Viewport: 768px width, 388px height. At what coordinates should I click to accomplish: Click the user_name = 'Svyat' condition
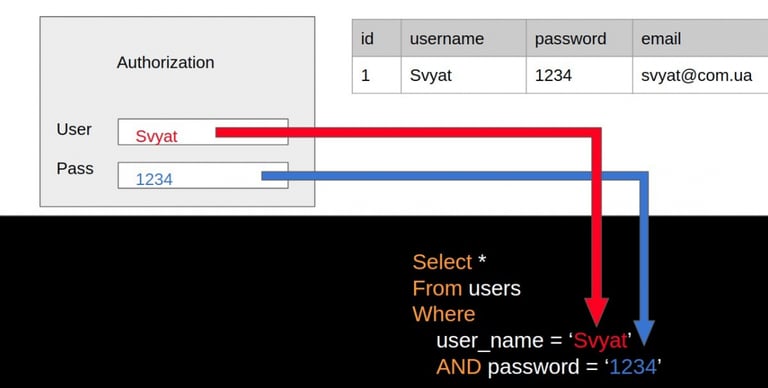tap(534, 340)
